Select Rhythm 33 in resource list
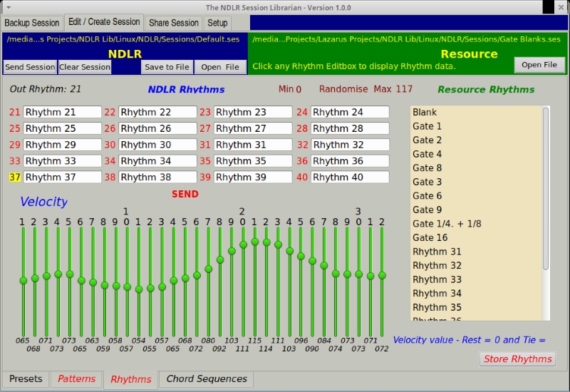Image resolution: width=570 pixels, height=392 pixels. pos(476,279)
